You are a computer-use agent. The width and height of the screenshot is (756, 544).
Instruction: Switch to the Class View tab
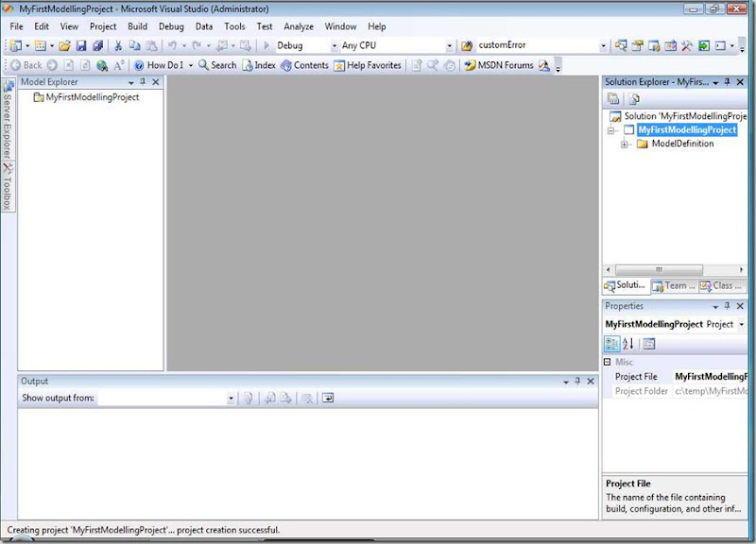click(721, 286)
